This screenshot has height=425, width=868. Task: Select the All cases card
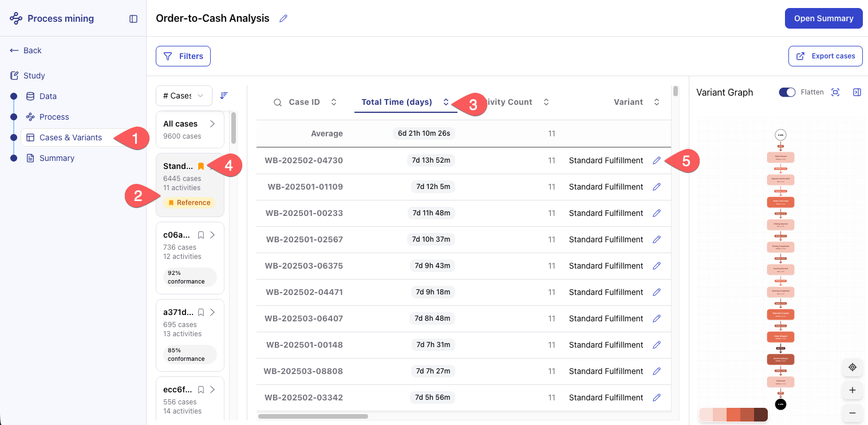click(190, 129)
